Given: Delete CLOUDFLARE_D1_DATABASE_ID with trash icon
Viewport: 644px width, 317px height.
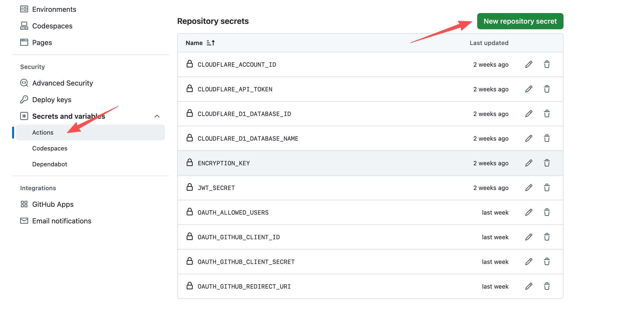Looking at the screenshot, I should coord(547,114).
